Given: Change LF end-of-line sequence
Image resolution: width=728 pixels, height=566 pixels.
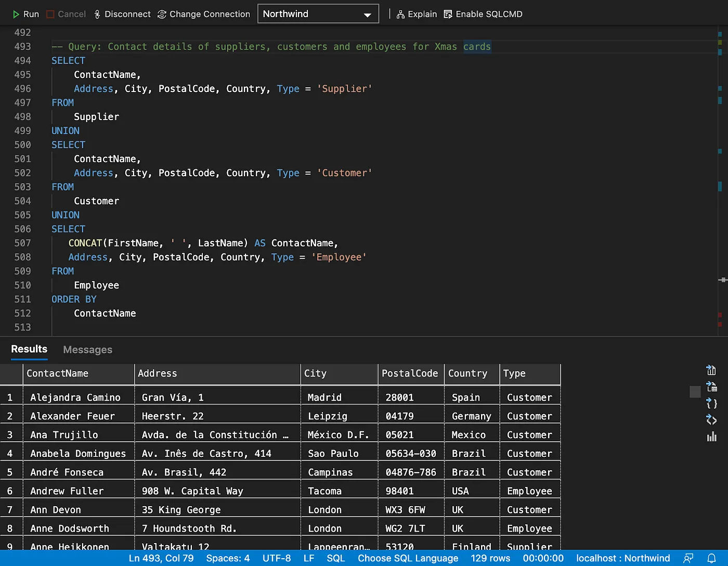Looking at the screenshot, I should click(309, 558).
